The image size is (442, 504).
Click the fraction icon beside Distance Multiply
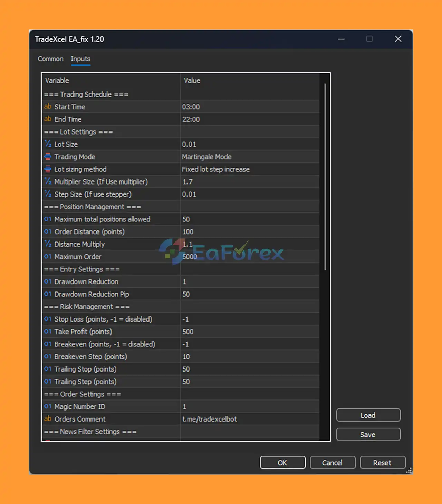click(48, 244)
